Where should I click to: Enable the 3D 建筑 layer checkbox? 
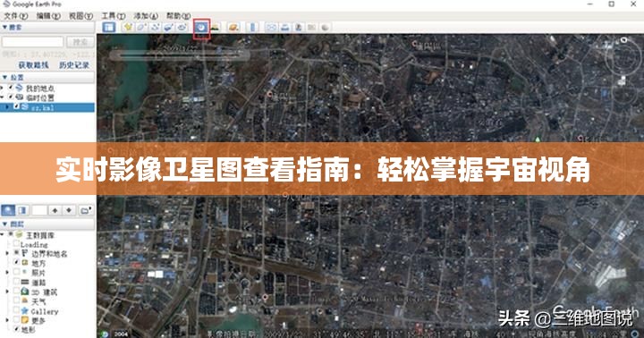[16, 292]
